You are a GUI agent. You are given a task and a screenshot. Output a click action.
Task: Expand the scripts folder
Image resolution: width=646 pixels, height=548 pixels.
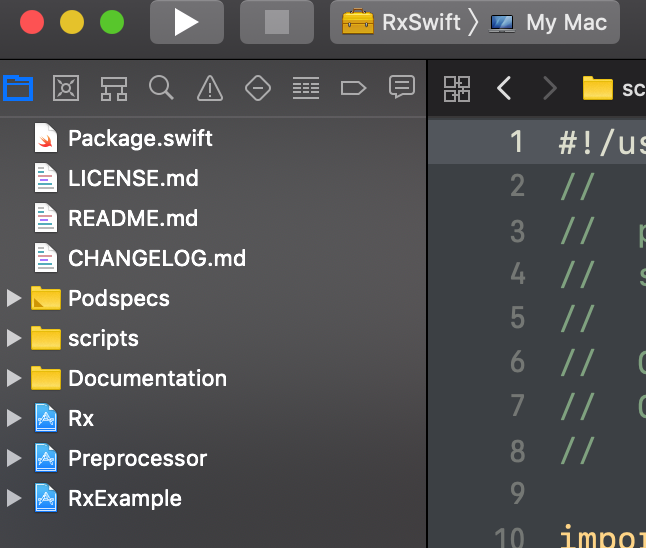pos(14,338)
